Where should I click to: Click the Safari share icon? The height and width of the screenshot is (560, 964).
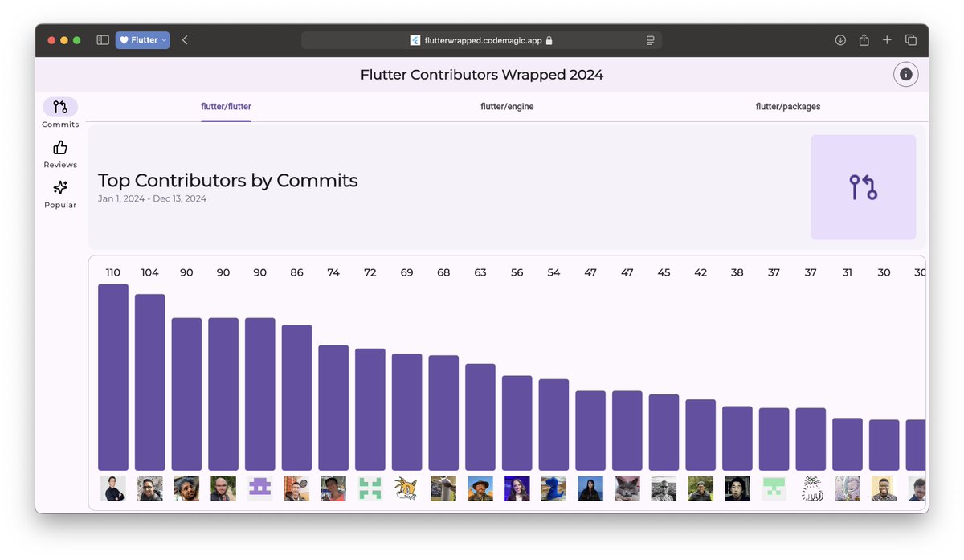[864, 39]
